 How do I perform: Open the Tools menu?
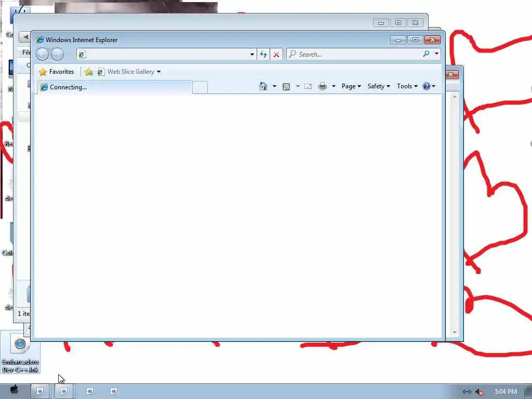pyautogui.click(x=407, y=86)
